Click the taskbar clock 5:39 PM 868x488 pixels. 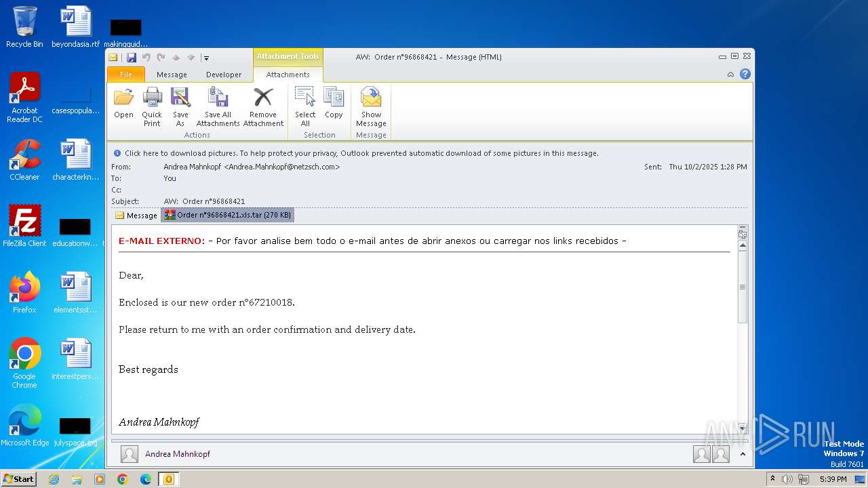833,479
